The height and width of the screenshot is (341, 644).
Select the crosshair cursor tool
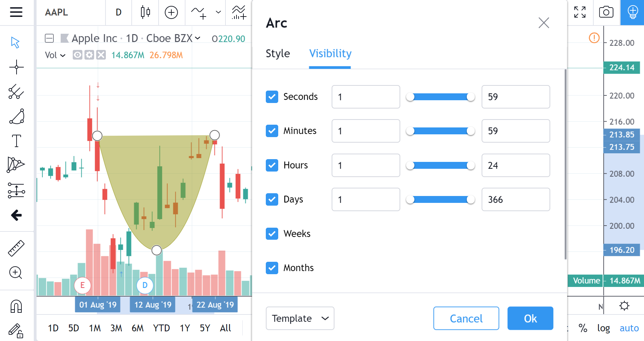16,67
